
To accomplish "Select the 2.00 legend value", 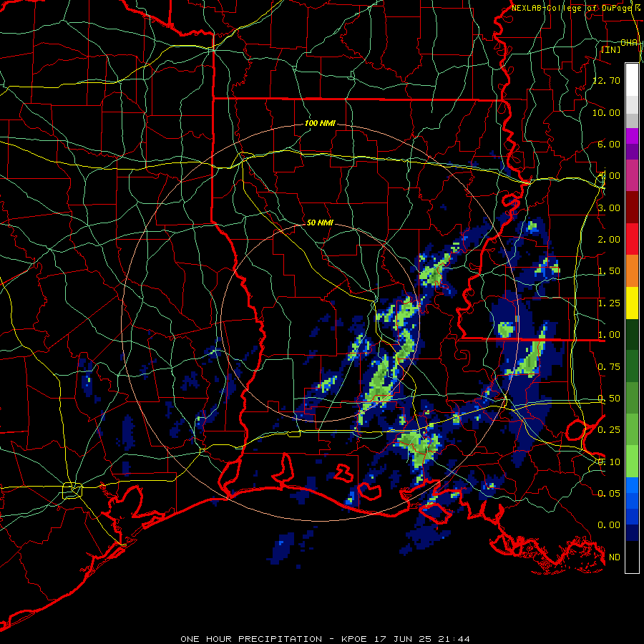I will [x=609, y=240].
